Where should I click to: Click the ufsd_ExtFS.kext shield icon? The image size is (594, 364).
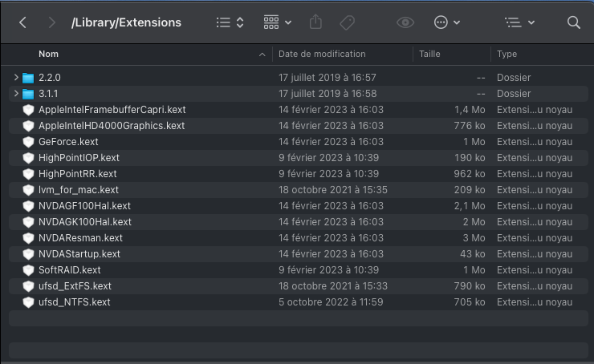(28, 286)
